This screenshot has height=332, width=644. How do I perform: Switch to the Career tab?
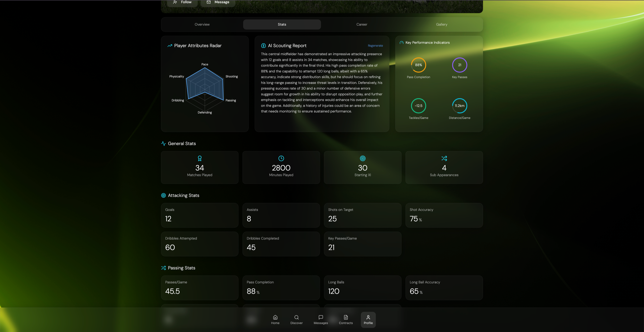(x=362, y=24)
